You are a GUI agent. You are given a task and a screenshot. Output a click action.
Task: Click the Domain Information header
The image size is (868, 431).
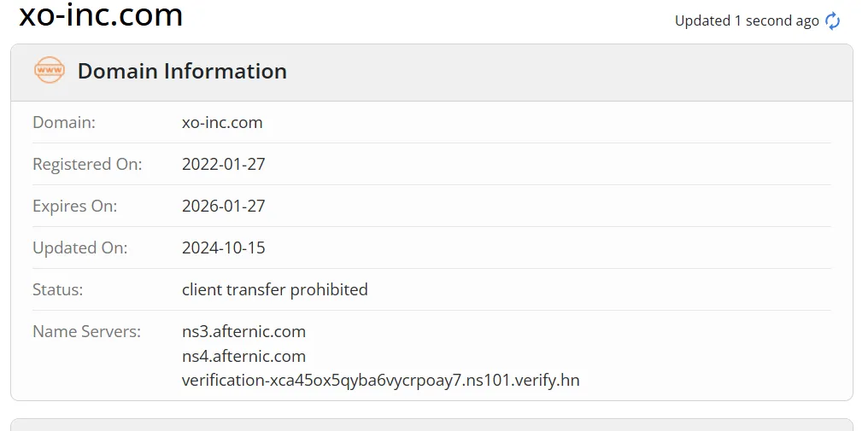click(x=182, y=71)
